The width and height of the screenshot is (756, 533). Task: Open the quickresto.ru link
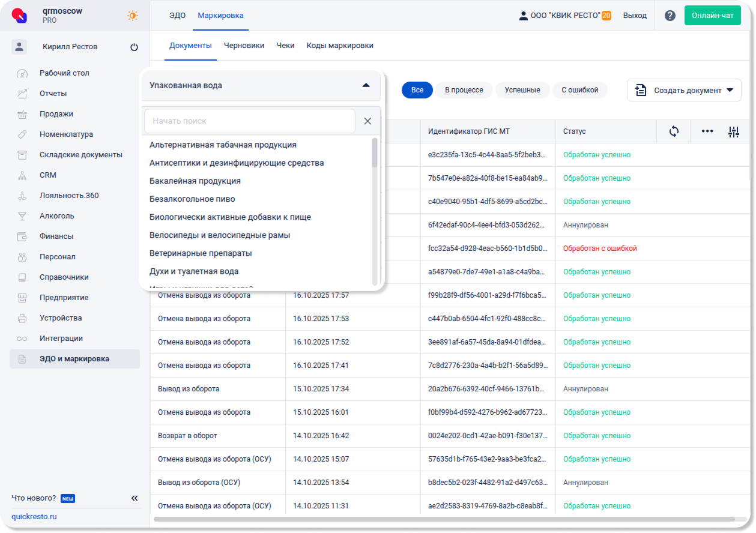point(34,517)
